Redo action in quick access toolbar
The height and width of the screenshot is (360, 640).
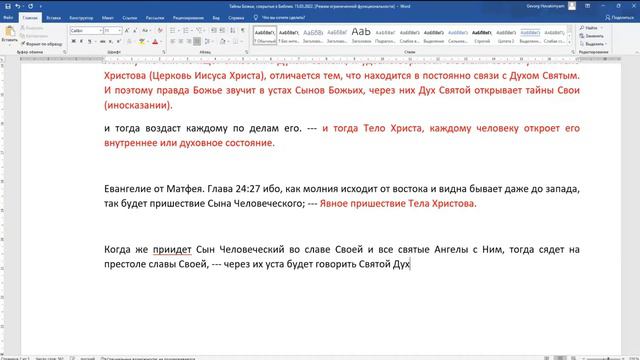[30, 6]
